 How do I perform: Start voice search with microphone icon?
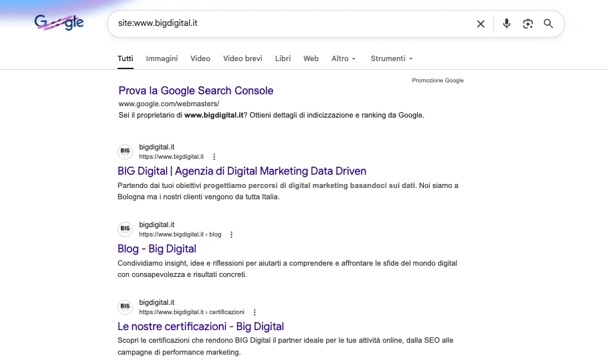(x=506, y=24)
